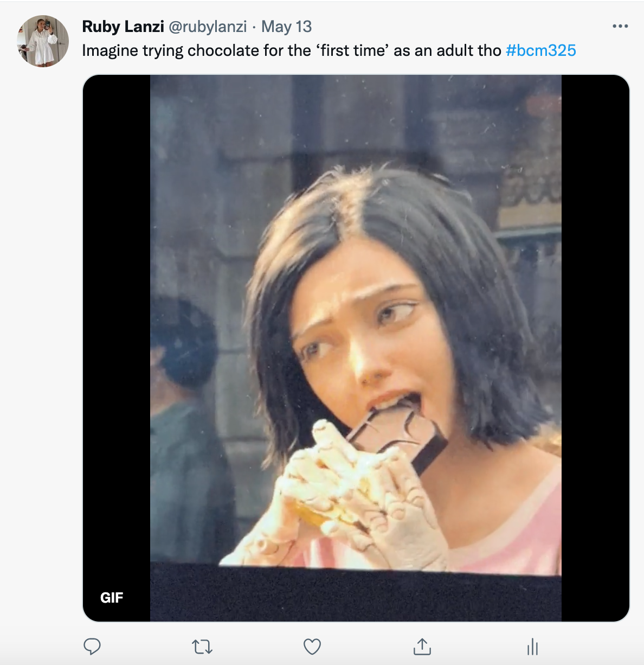Reply to Ruby Lanzi's tweet
This screenshot has height=665, width=644.
92,646
